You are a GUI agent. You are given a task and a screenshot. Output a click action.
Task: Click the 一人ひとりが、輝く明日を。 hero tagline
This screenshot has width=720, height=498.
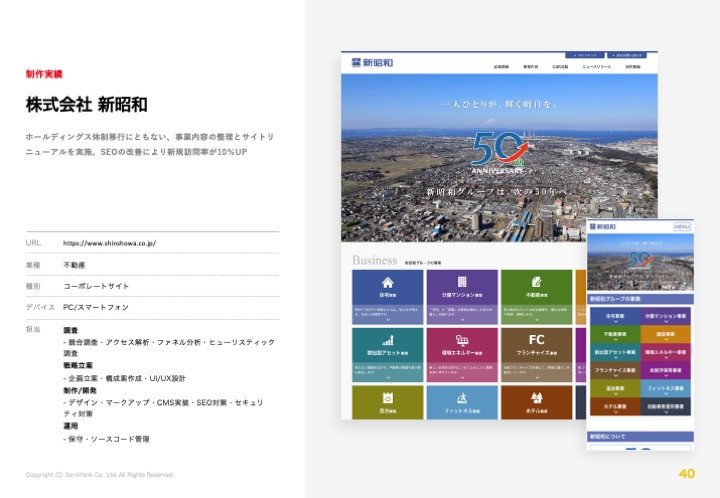click(499, 105)
